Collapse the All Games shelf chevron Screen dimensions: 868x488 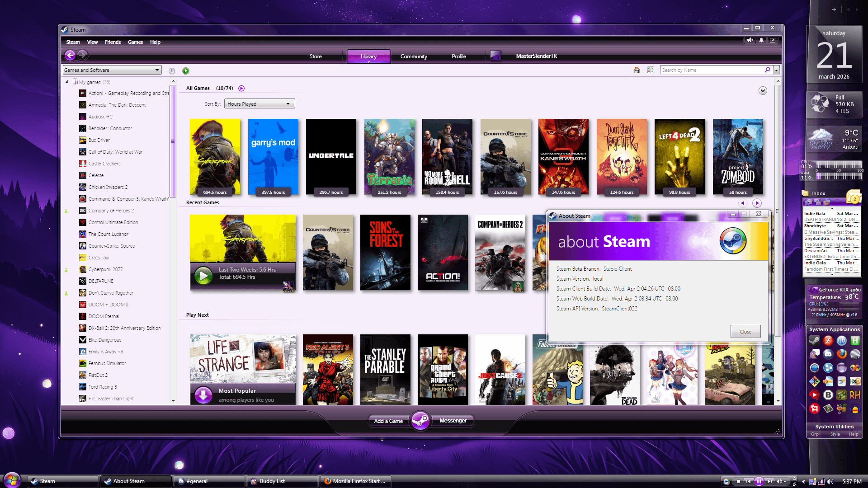coord(763,91)
